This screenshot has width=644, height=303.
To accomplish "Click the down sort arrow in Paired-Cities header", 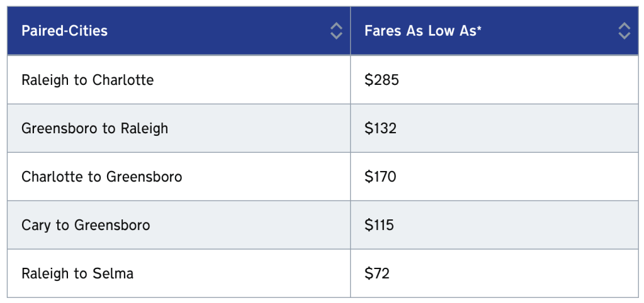I will point(336,36).
